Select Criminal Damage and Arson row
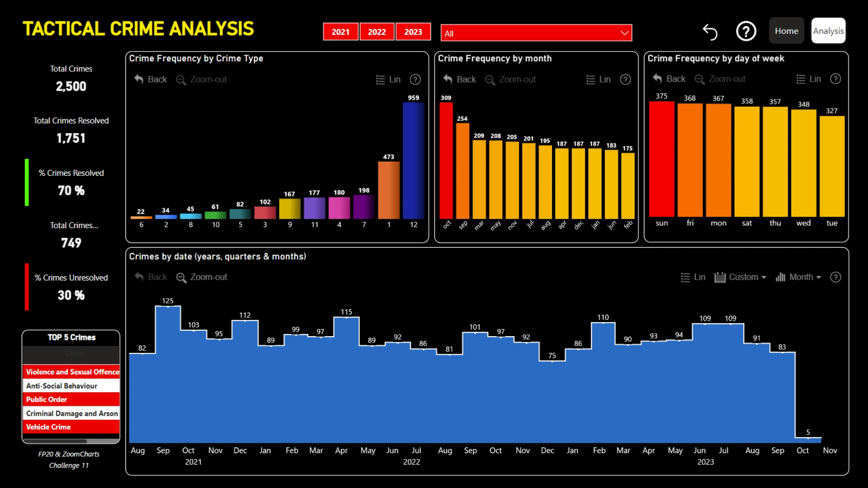Viewport: 868px width, 488px height. (x=71, y=413)
